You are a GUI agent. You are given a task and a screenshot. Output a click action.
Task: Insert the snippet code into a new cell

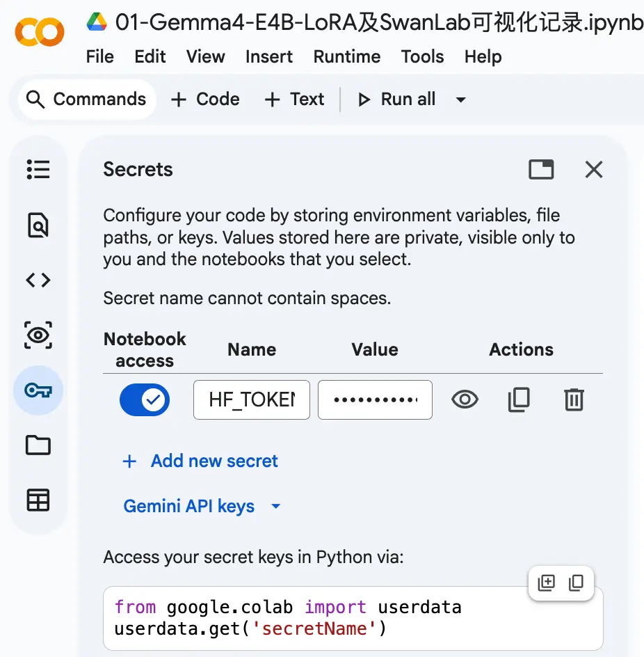(546, 583)
